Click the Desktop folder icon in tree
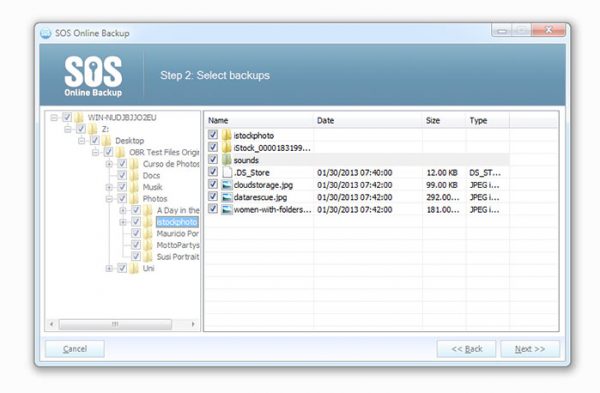The width and height of the screenshot is (600, 393). [107, 140]
